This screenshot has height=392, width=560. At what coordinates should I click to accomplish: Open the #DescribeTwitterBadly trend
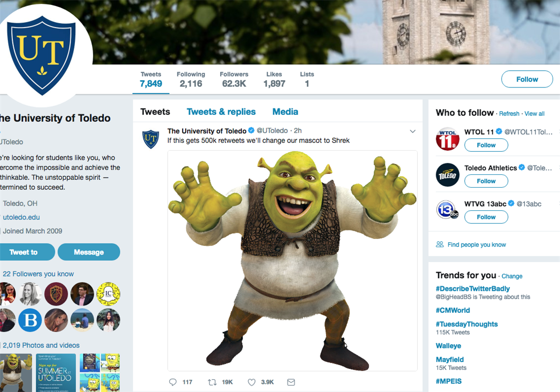point(473,288)
